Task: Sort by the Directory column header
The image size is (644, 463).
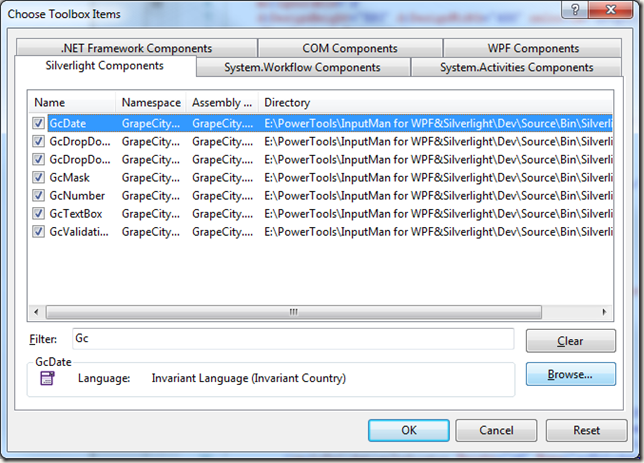Action: [435, 102]
